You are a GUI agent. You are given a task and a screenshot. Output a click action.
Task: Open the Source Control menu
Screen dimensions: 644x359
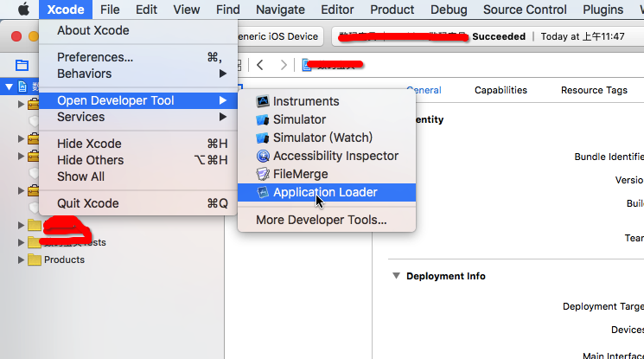pos(525,10)
